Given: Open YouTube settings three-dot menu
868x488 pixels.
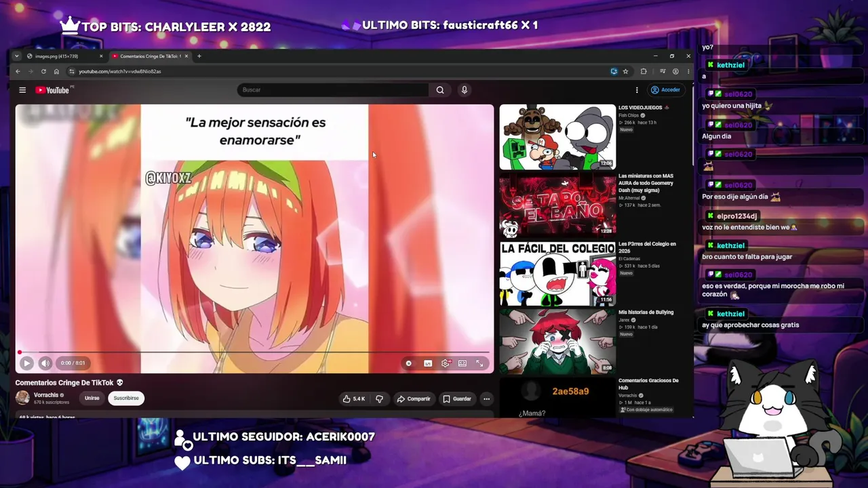Looking at the screenshot, I should (637, 90).
